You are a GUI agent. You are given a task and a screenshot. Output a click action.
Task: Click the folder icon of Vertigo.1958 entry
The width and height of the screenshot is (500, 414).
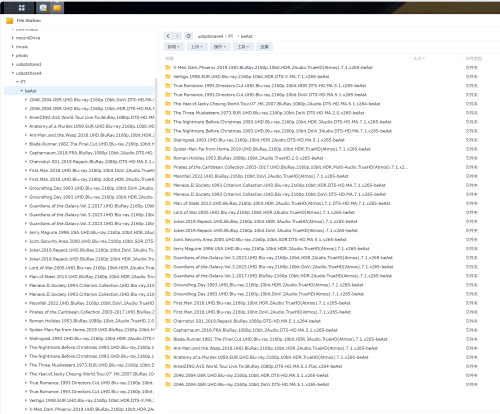(168, 76)
